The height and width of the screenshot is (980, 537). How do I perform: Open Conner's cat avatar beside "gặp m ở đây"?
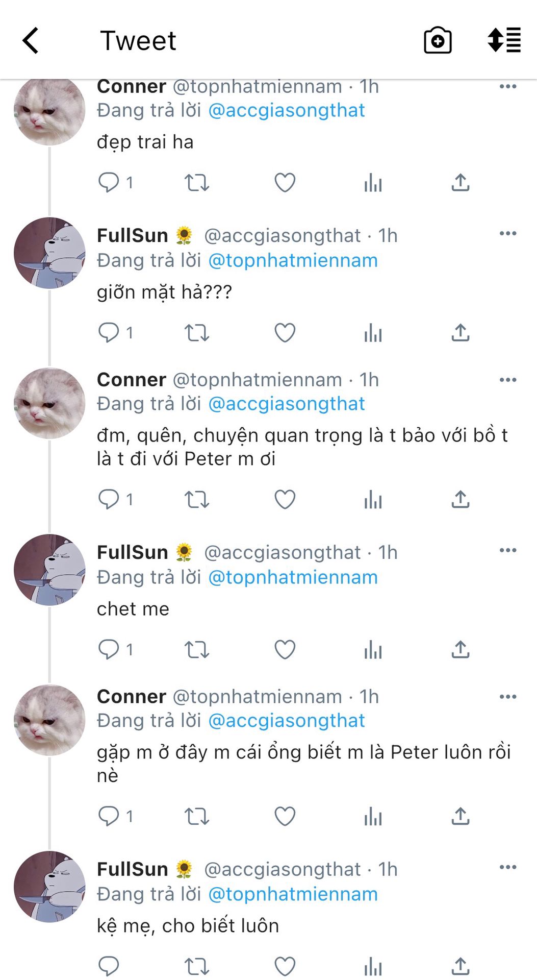[x=49, y=720]
